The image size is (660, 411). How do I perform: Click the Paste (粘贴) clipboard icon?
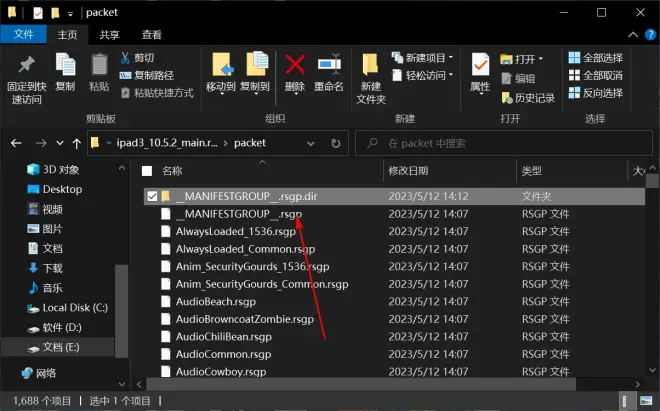pos(99,66)
